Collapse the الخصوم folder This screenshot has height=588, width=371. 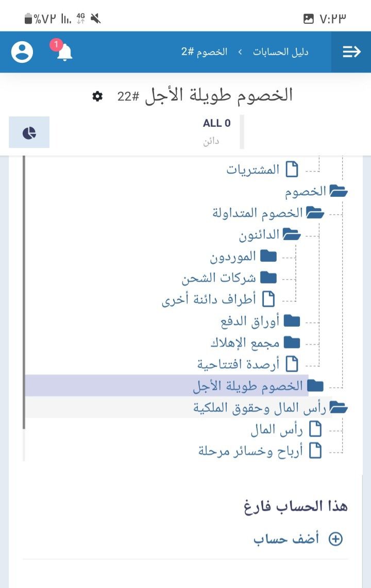click(339, 191)
